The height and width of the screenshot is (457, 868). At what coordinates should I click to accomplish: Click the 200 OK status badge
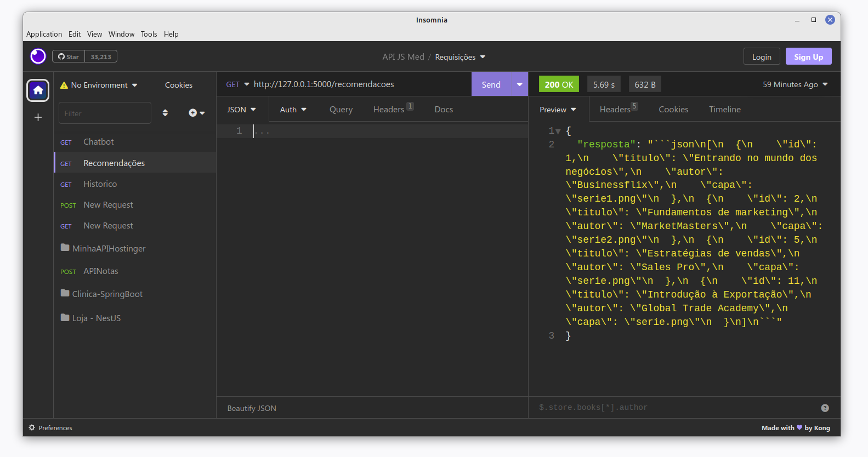pos(559,84)
